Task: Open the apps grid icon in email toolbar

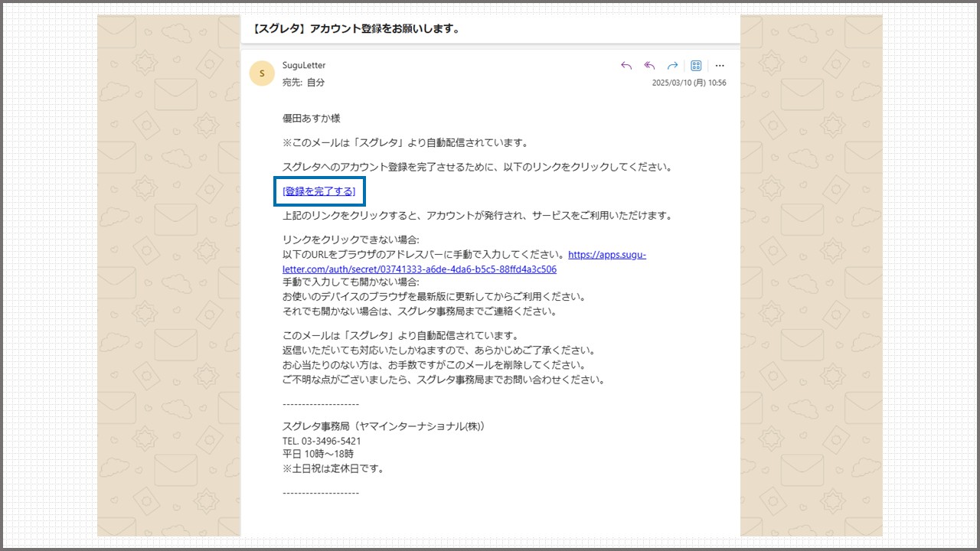Action: tap(696, 66)
